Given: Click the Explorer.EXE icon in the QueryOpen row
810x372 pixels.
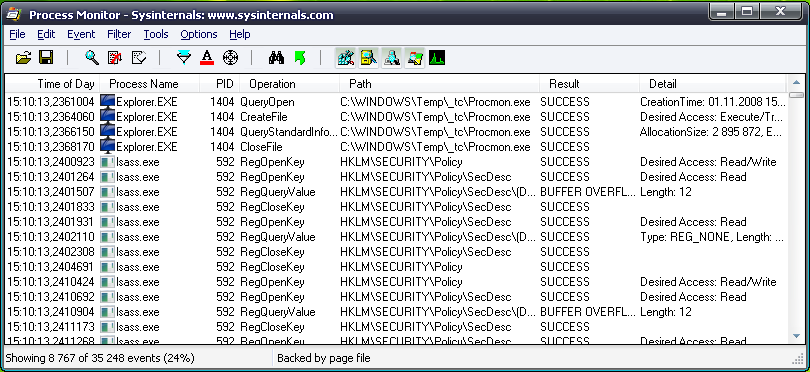Looking at the screenshot, I should [x=107, y=102].
